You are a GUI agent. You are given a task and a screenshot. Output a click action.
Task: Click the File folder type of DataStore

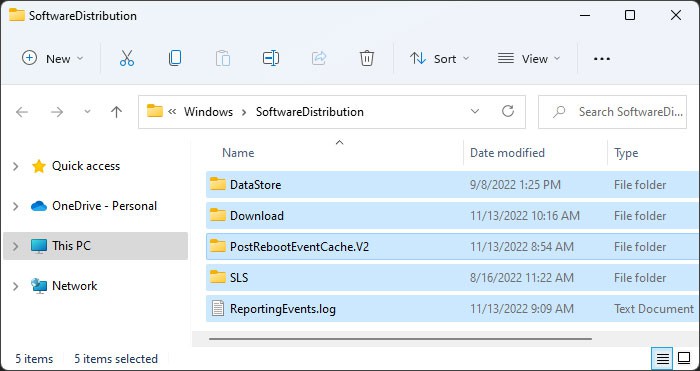(640, 184)
